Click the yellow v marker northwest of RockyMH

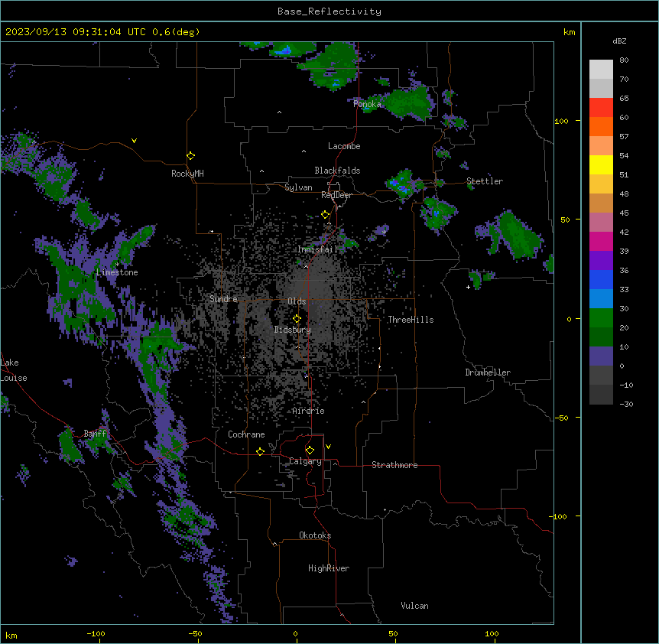point(134,141)
